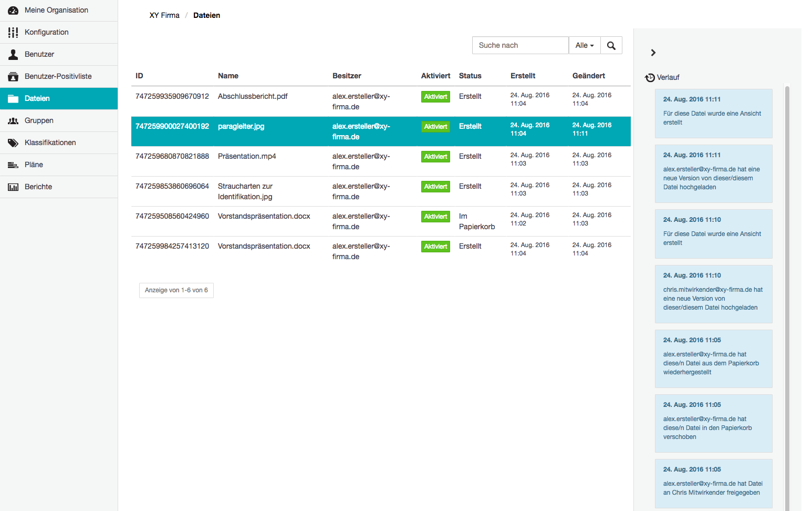Toggle Aktiviert badge for Abschlussbericht.pdf
Screen dimensions: 812x511
point(435,97)
